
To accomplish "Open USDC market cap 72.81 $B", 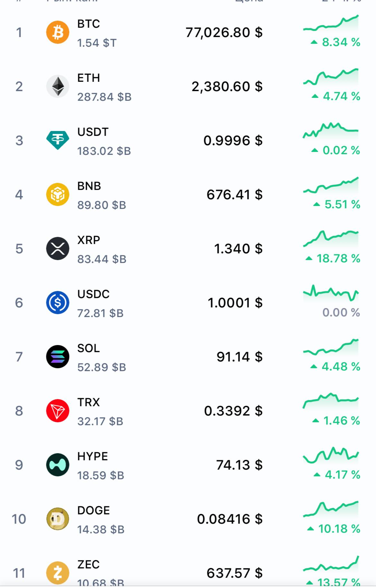I will (x=100, y=313).
